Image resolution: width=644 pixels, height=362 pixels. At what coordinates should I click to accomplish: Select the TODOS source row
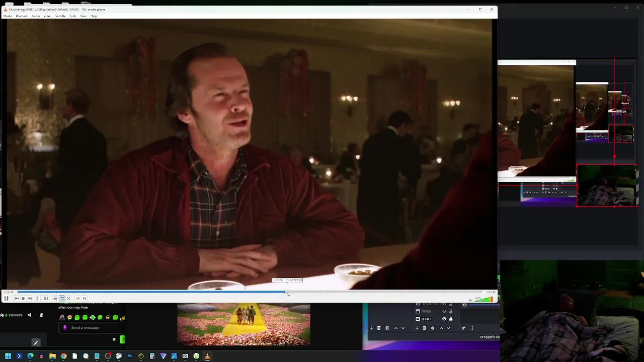click(x=435, y=319)
